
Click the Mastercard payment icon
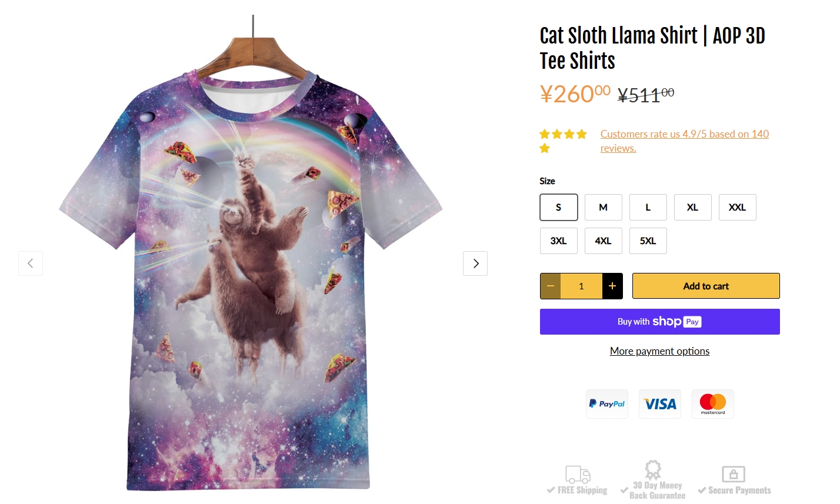click(713, 404)
